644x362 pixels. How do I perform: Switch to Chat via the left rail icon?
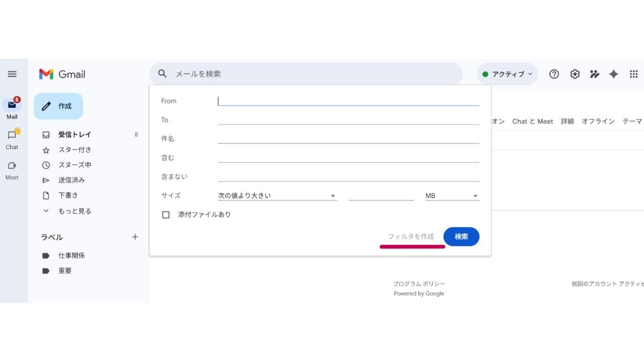[11, 135]
